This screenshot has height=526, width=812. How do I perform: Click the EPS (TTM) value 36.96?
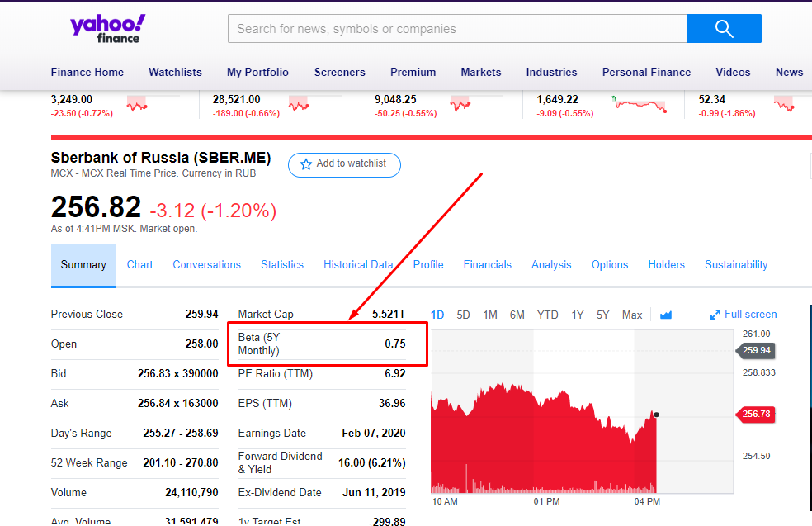(392, 403)
